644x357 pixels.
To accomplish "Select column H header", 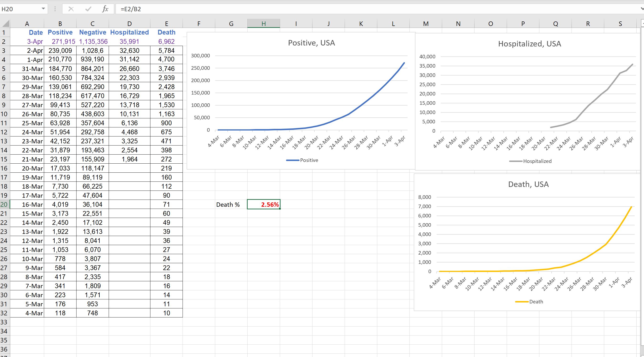I will tap(264, 24).
